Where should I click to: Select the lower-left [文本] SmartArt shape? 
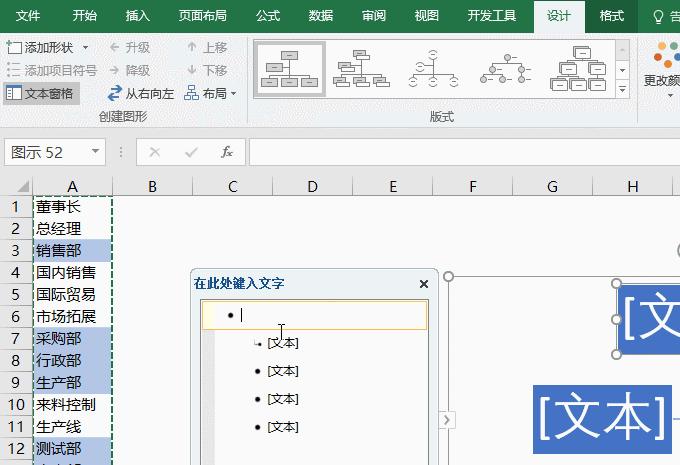click(x=602, y=419)
